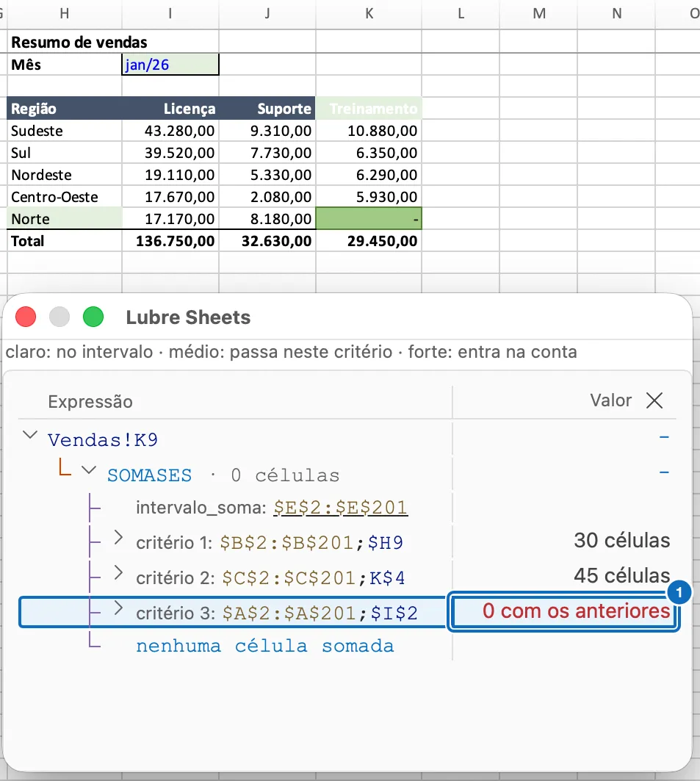Select the Total label cell

[x=65, y=240]
